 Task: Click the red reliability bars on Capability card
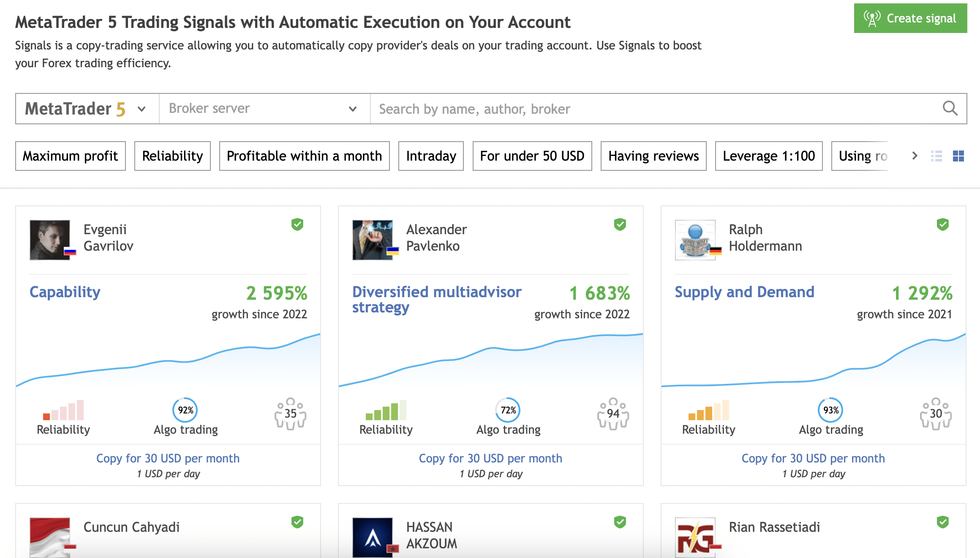tap(63, 410)
